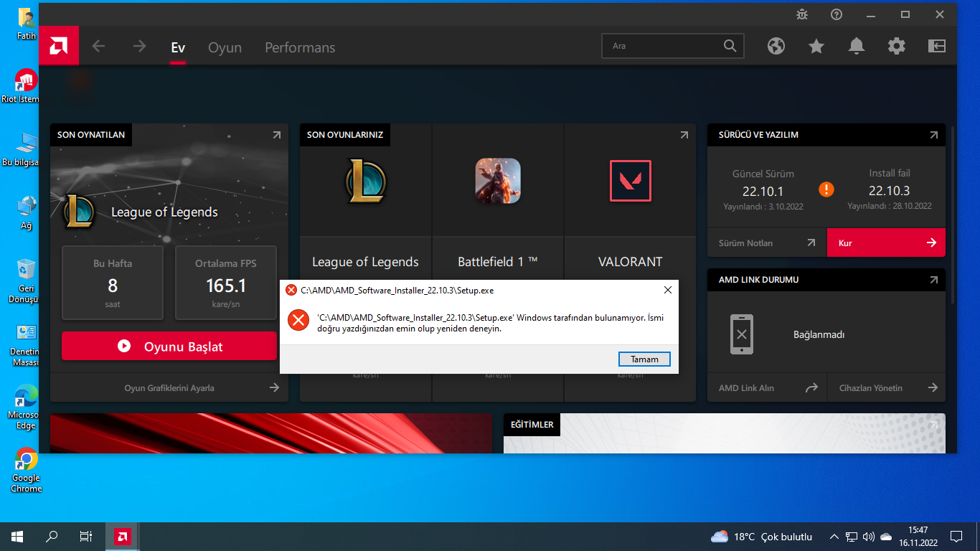980x551 pixels.
Task: Open the Performans tab
Action: (x=300, y=47)
